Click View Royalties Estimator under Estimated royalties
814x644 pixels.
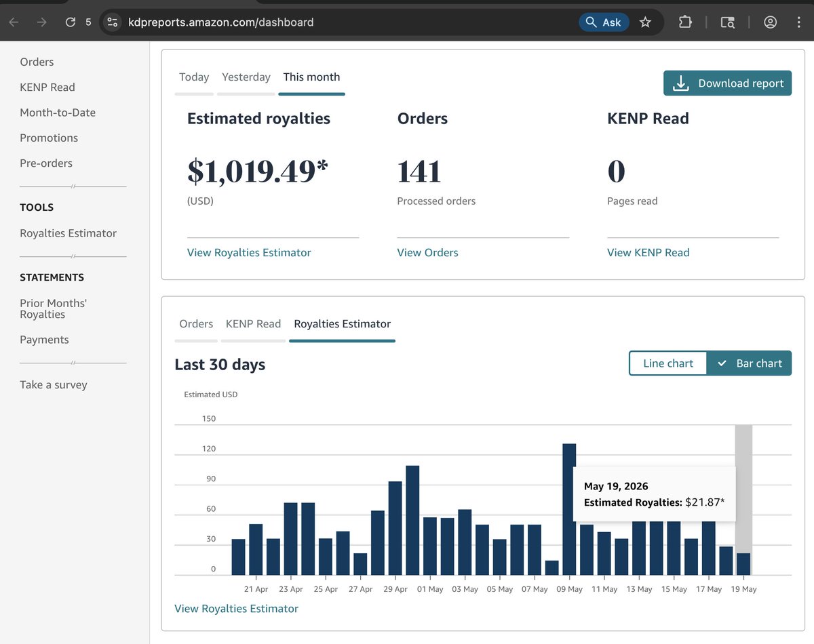click(x=249, y=252)
